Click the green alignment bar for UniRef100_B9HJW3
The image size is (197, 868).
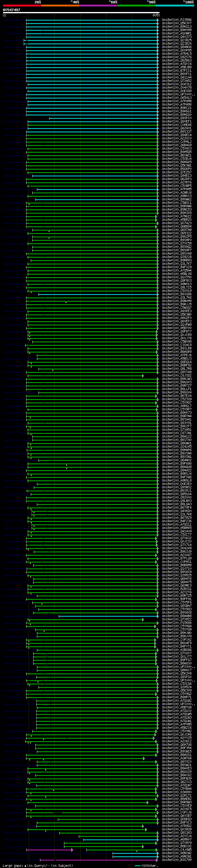[x=92, y=379]
